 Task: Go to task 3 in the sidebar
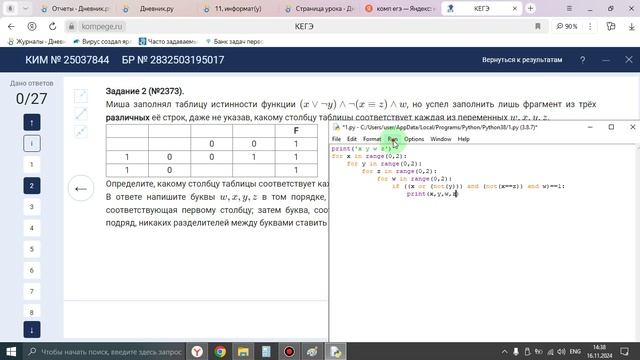click(32, 207)
